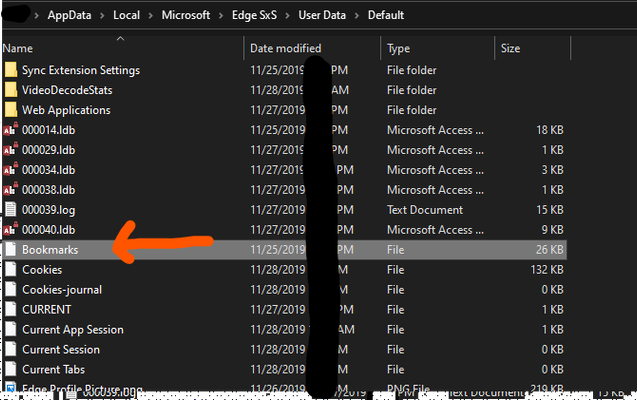Select the Bookmarks file name
Viewport: 637px width, 400px height.
[50, 250]
